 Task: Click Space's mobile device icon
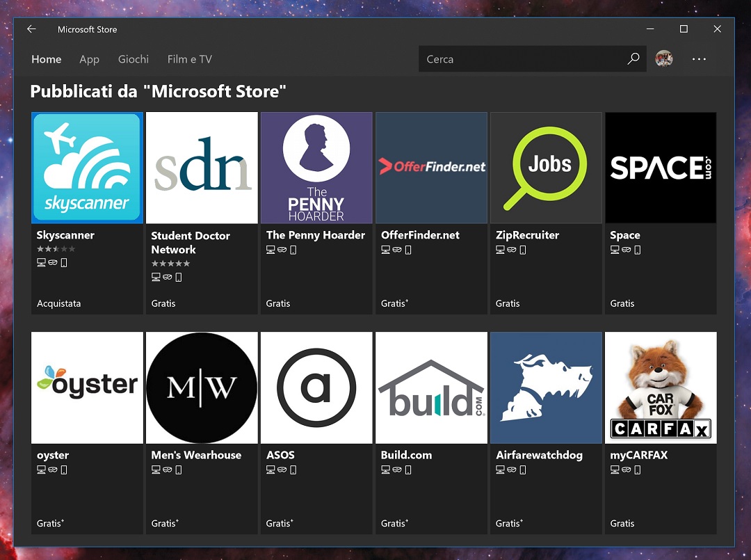pos(638,250)
